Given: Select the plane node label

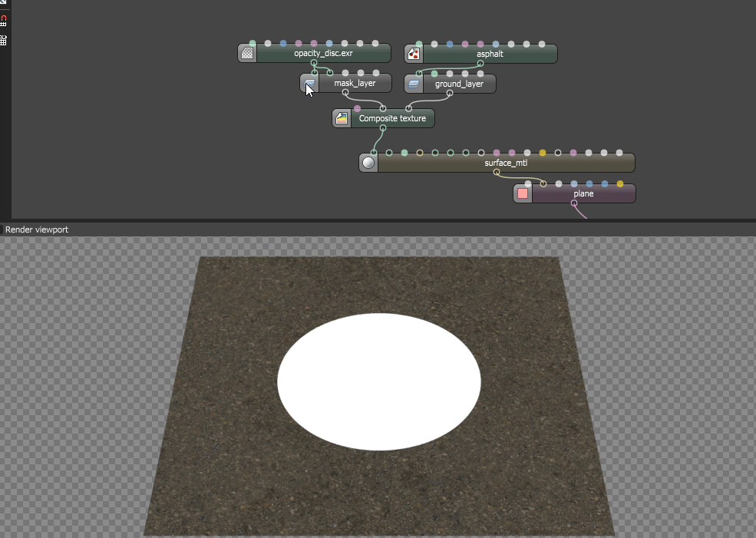Looking at the screenshot, I should tap(583, 194).
